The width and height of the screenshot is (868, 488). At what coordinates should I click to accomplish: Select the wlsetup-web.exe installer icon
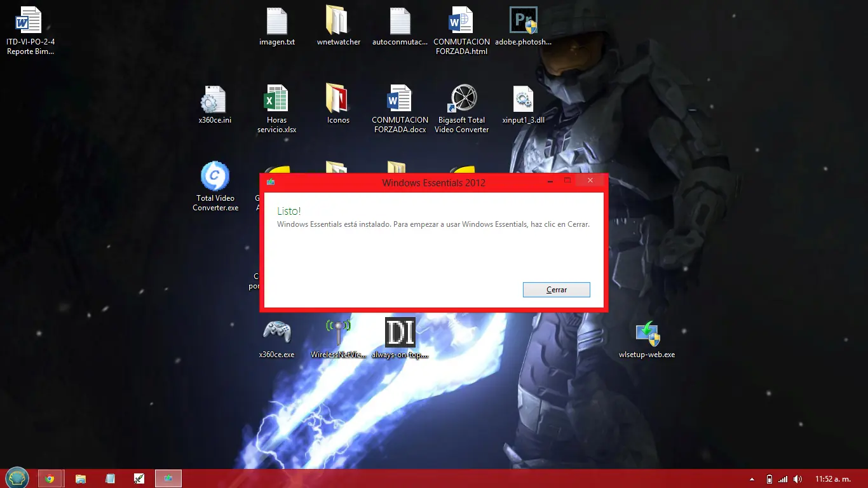[x=647, y=339]
